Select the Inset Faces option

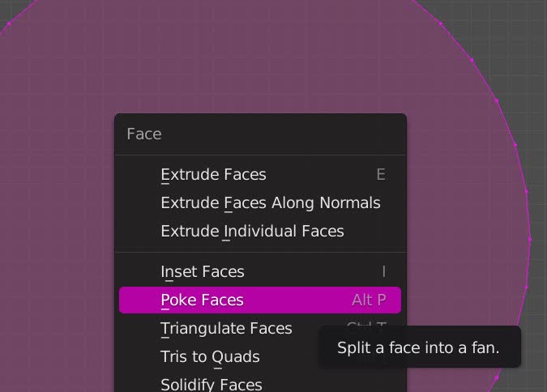click(x=203, y=272)
